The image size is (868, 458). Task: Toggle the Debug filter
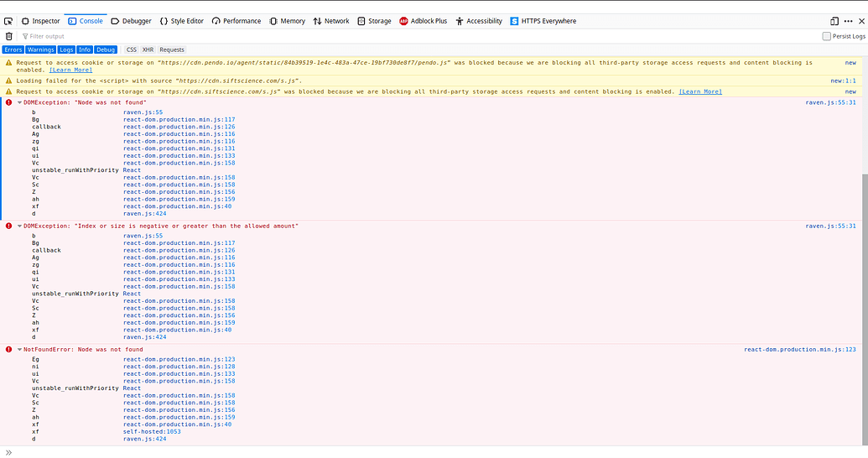pyautogui.click(x=106, y=49)
